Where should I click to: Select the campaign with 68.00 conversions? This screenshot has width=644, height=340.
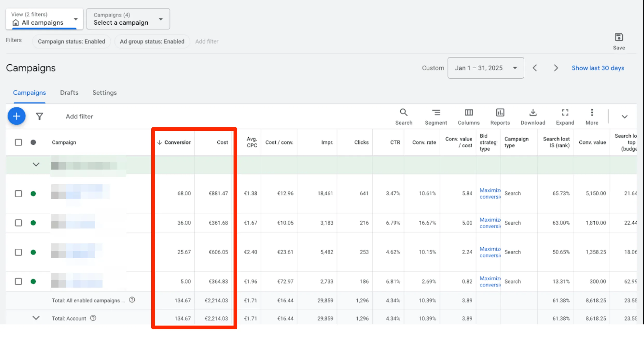[18, 194]
